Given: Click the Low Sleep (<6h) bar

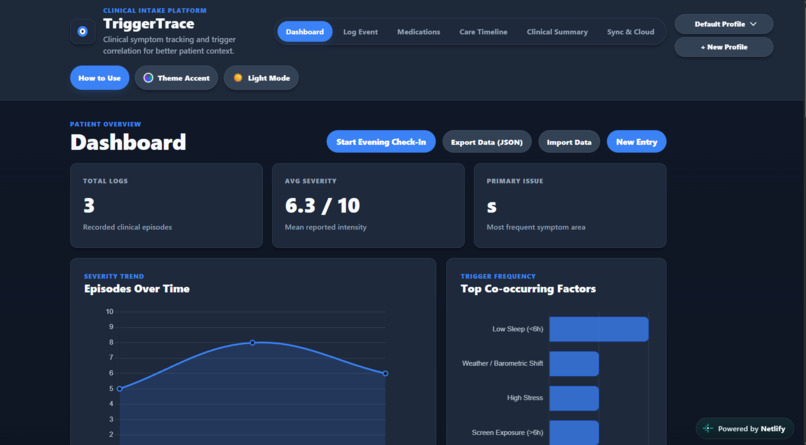Looking at the screenshot, I should [599, 329].
